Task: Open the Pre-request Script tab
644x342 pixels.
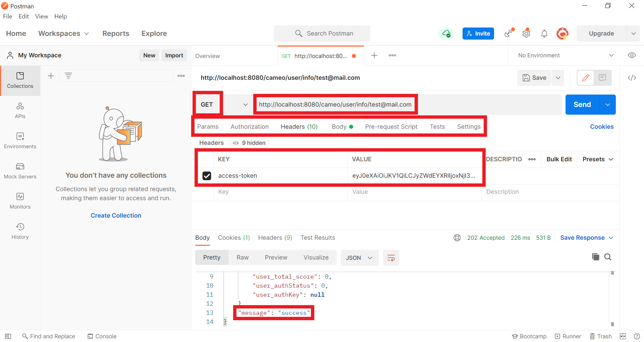Action: pyautogui.click(x=391, y=127)
